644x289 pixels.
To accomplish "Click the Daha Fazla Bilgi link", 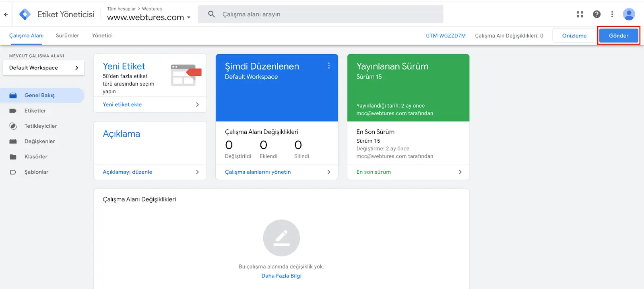I will click(281, 276).
